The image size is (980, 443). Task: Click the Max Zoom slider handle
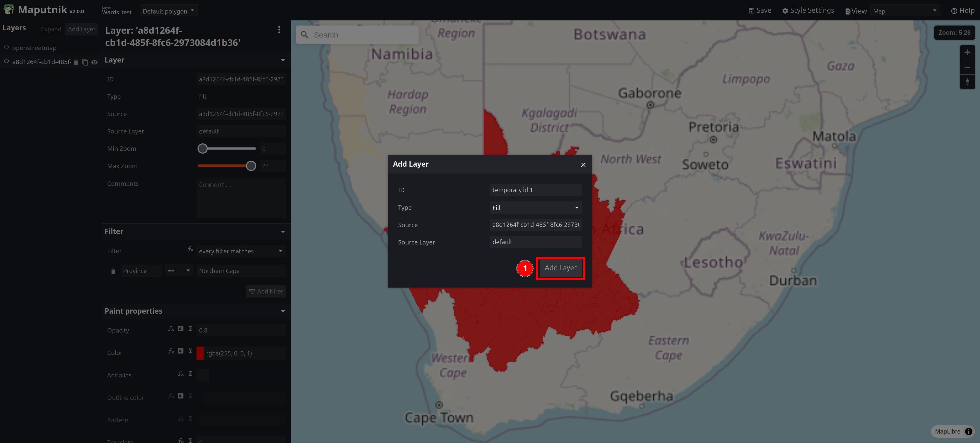tap(251, 166)
